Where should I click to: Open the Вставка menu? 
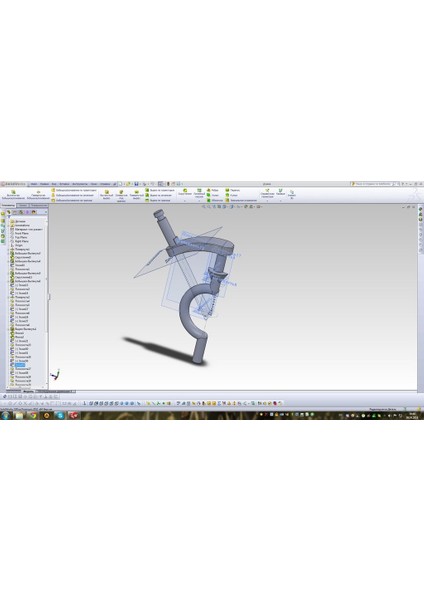pyautogui.click(x=64, y=184)
